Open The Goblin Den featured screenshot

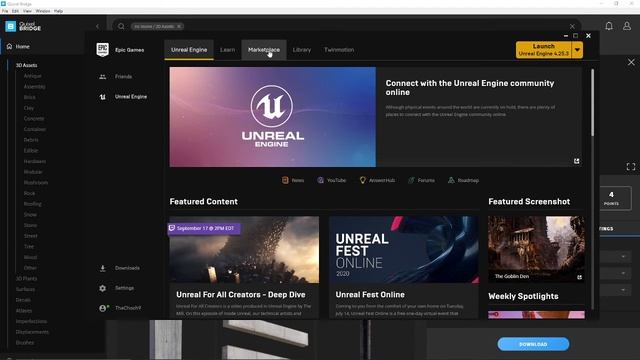coord(536,249)
